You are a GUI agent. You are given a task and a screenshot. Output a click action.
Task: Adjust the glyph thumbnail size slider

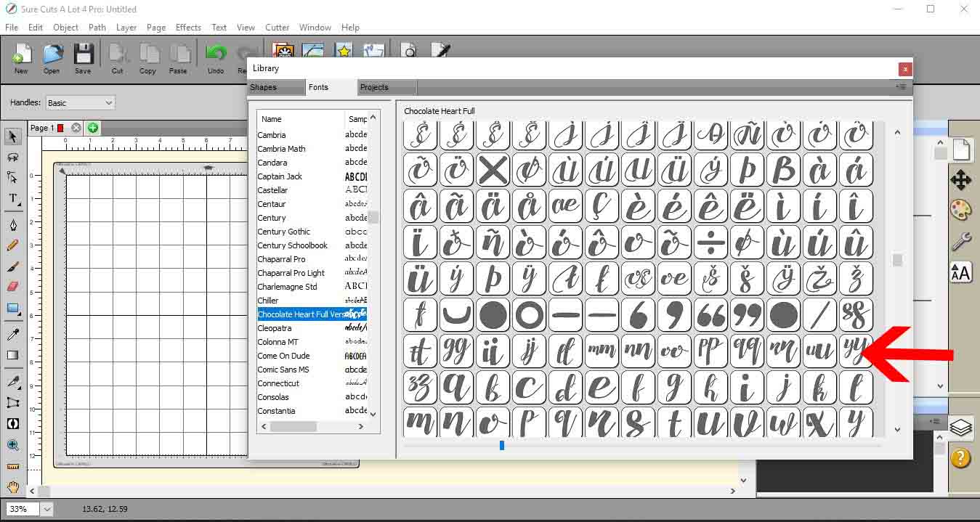(x=502, y=445)
